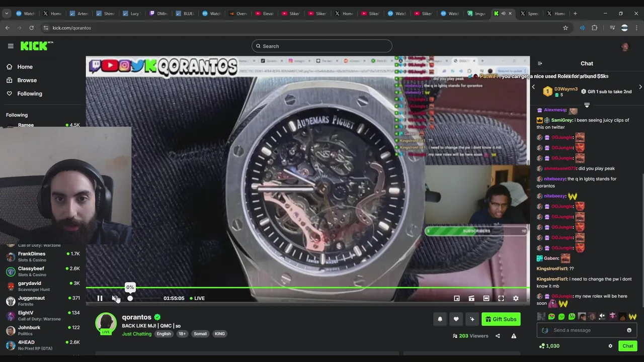
Task: Open user profile avatar at top right
Action: point(625,46)
